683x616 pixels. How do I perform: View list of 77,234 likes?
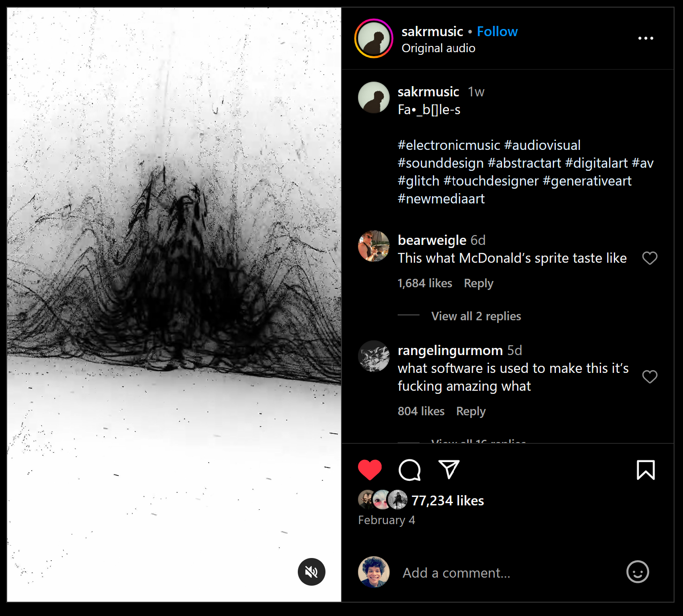coord(447,500)
